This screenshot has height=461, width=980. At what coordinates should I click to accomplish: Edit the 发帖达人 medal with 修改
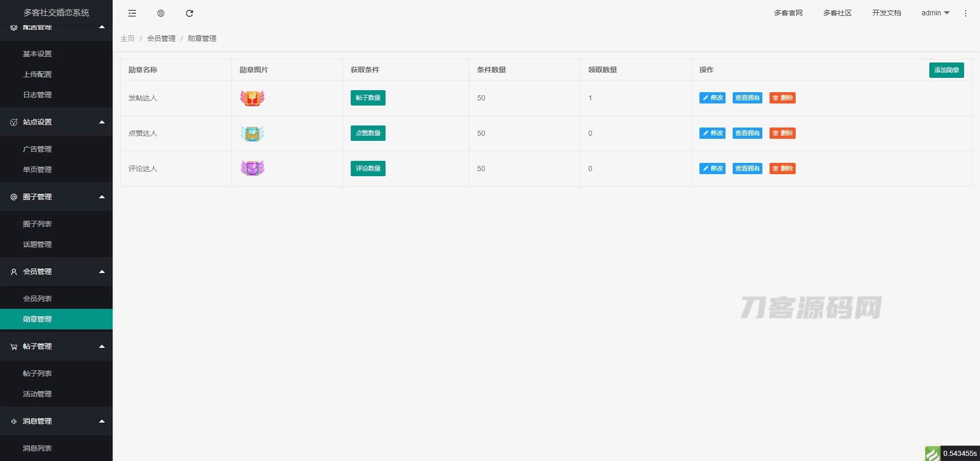pos(712,98)
